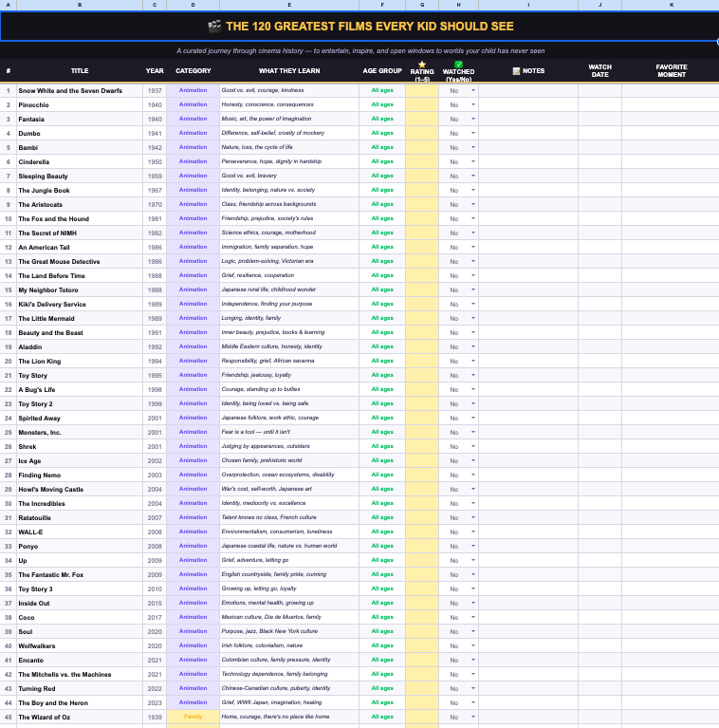Select the 'The Boy and the Heron' cell

coord(80,702)
